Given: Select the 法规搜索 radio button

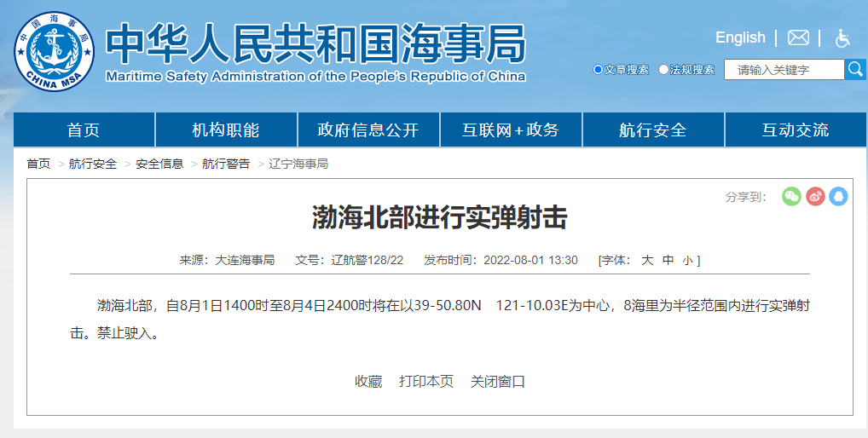Looking at the screenshot, I should pyautogui.click(x=663, y=70).
